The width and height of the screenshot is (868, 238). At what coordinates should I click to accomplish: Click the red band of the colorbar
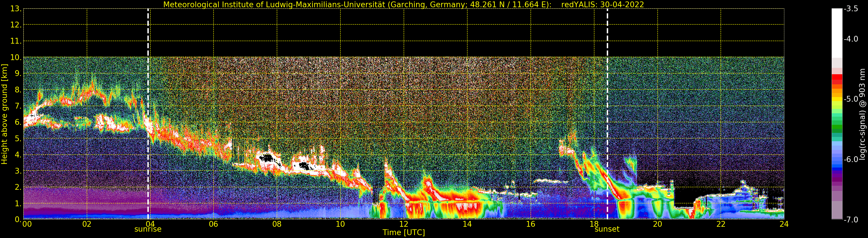pos(837,79)
